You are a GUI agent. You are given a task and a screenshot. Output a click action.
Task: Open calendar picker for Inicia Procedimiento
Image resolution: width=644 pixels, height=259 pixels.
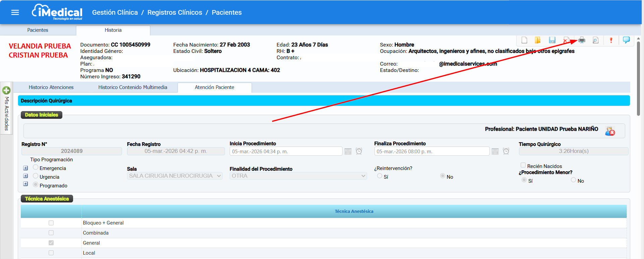[x=348, y=152]
